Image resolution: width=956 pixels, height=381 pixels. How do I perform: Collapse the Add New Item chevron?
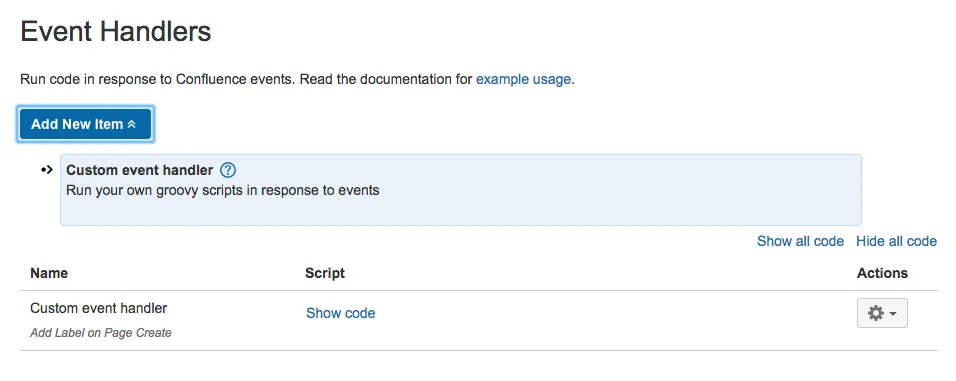tap(132, 124)
